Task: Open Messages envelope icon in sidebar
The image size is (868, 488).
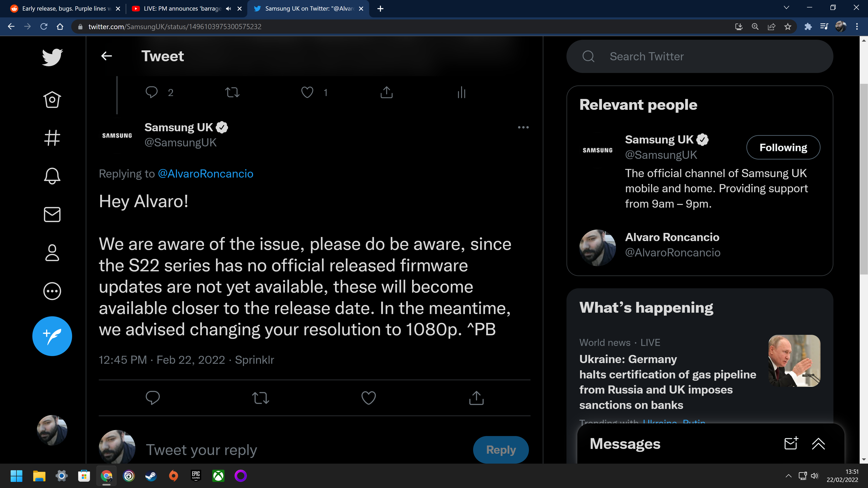Action: [52, 215]
